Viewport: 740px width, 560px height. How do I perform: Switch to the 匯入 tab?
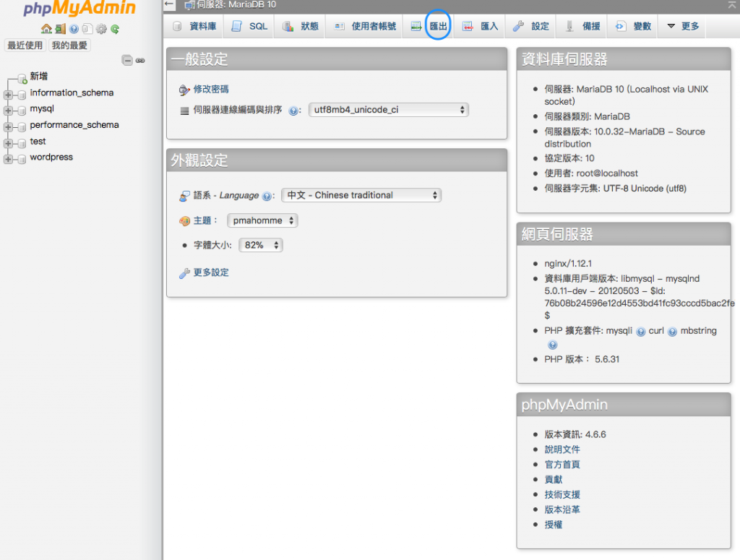[x=481, y=26]
